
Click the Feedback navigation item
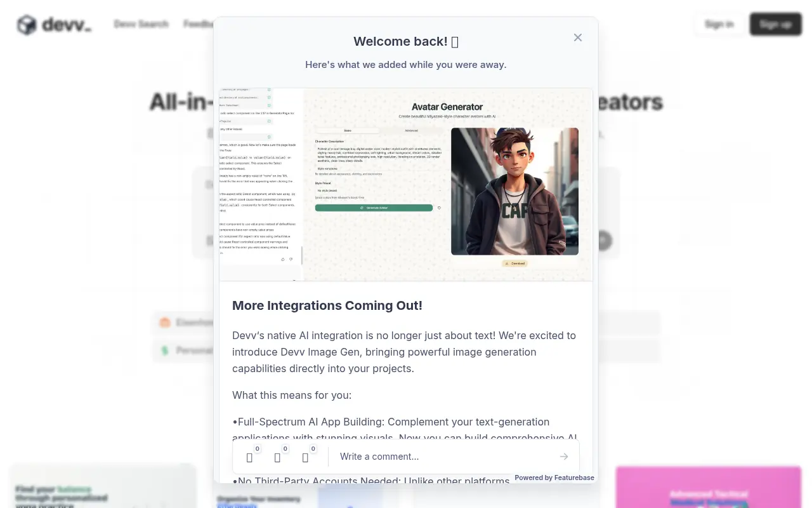tap(200, 24)
